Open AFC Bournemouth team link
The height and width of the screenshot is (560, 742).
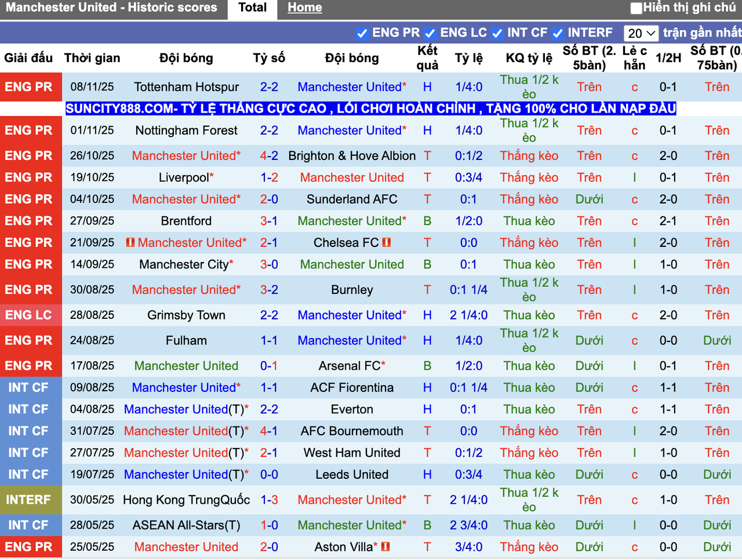(x=352, y=431)
